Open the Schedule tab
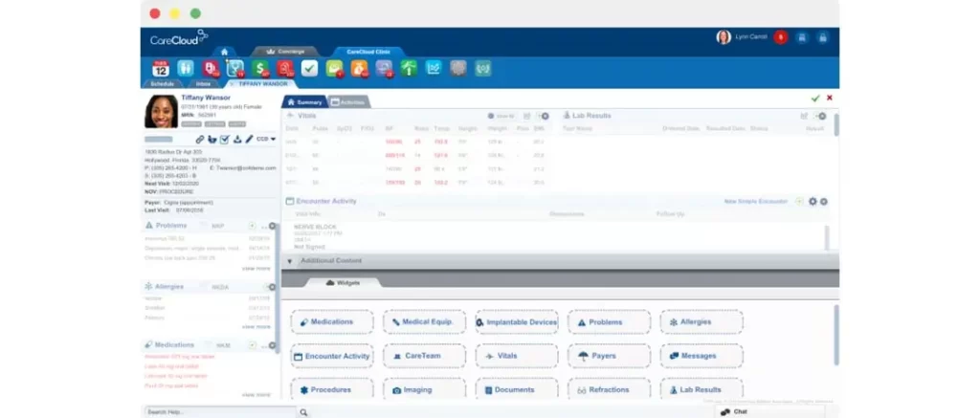The image size is (980, 418). pyautogui.click(x=162, y=83)
